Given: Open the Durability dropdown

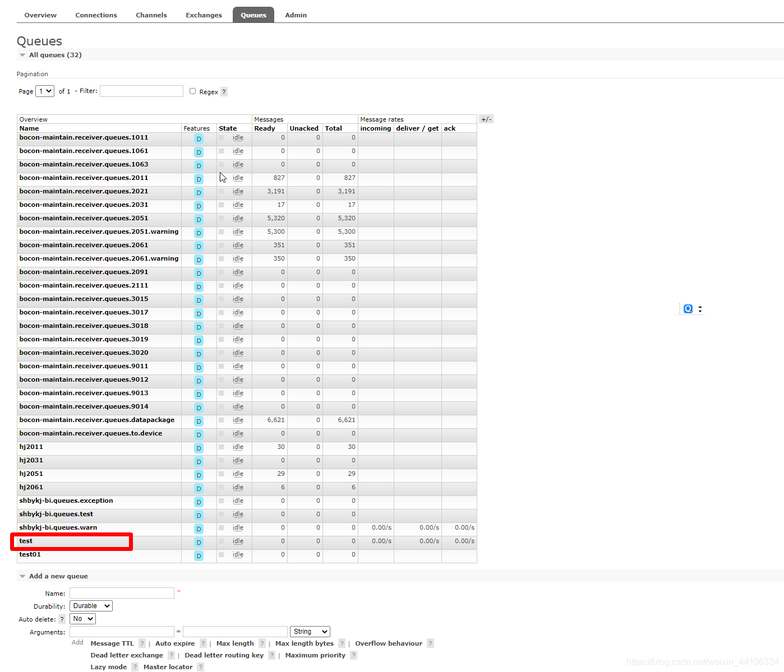Looking at the screenshot, I should coord(91,606).
